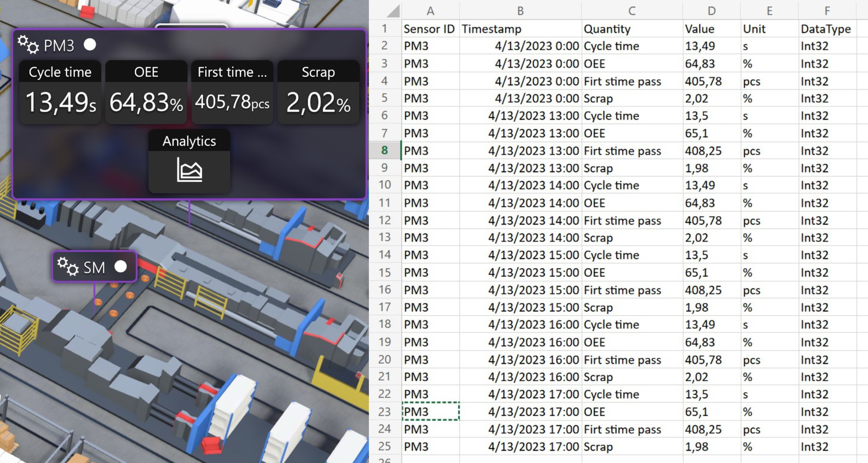This screenshot has width=868, height=463.
Task: Click the PM3 gears icon
Action: pos(28,45)
